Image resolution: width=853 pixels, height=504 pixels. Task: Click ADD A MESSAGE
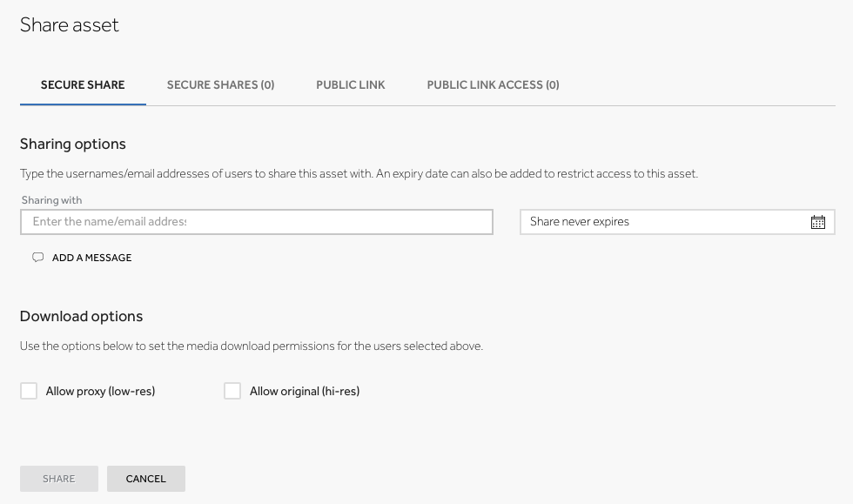click(x=91, y=258)
